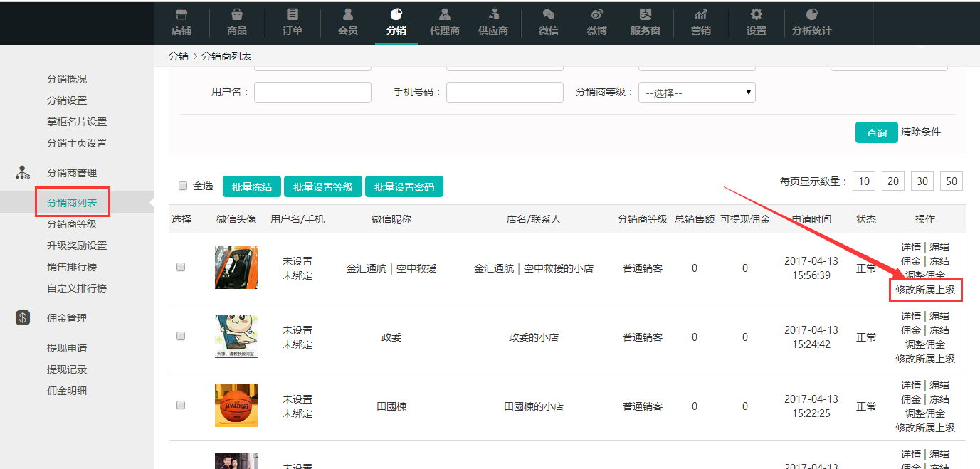Set page size to 50 items
Viewport: 980px width, 469px height.
951,181
